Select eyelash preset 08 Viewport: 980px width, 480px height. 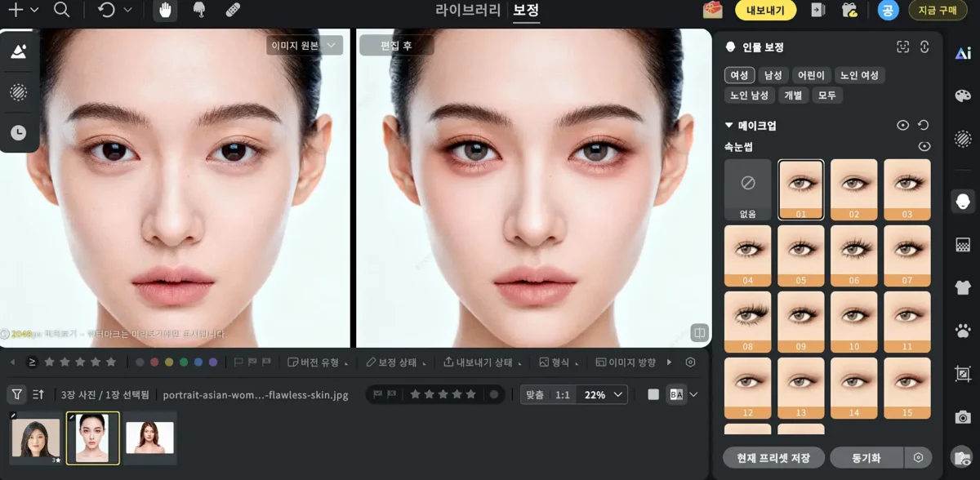click(747, 322)
